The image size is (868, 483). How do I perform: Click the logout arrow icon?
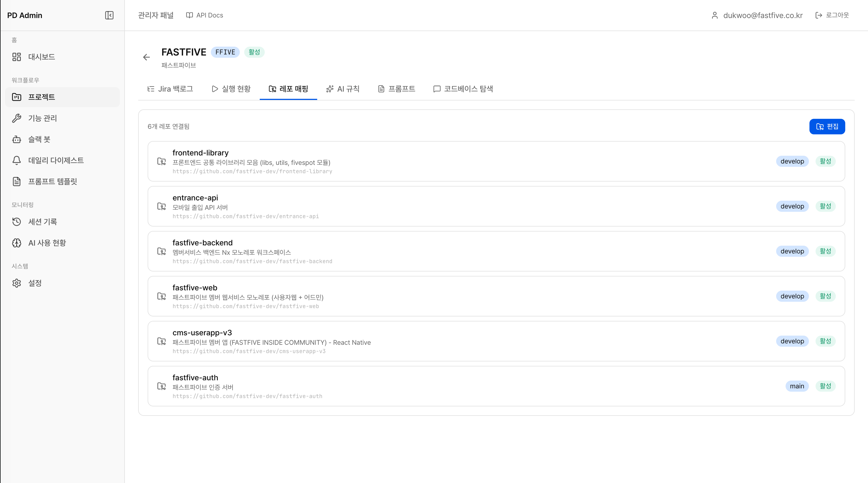819,15
